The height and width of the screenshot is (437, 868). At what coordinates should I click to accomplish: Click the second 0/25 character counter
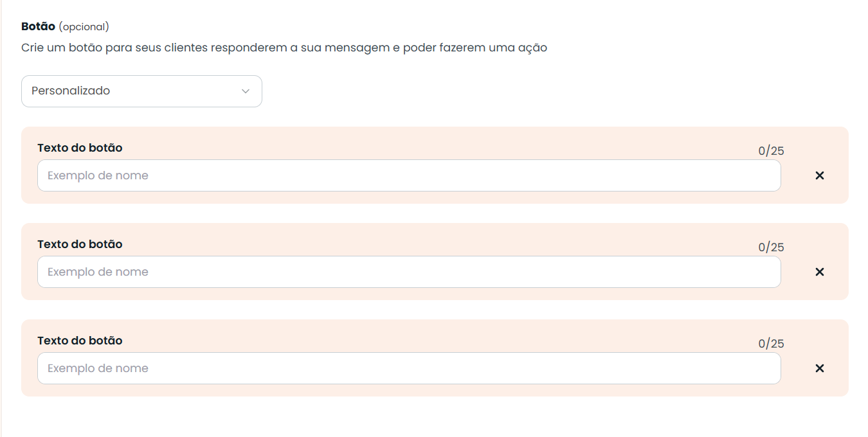(x=771, y=247)
